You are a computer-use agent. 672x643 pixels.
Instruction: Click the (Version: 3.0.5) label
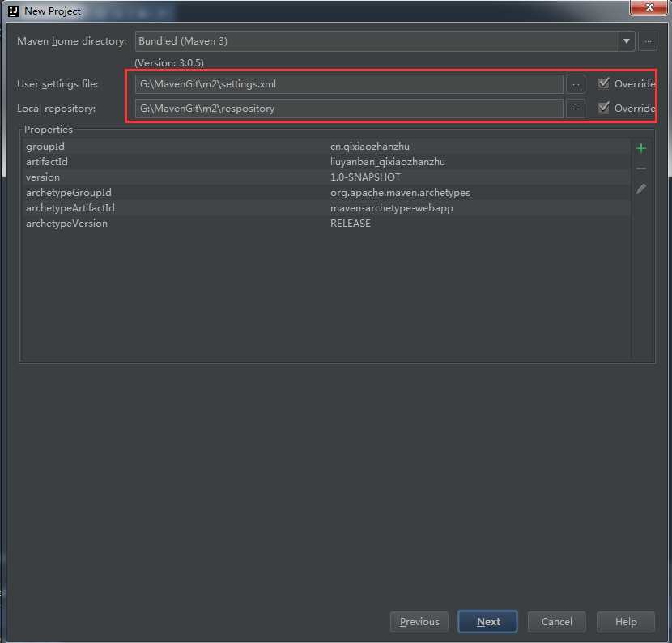point(169,63)
